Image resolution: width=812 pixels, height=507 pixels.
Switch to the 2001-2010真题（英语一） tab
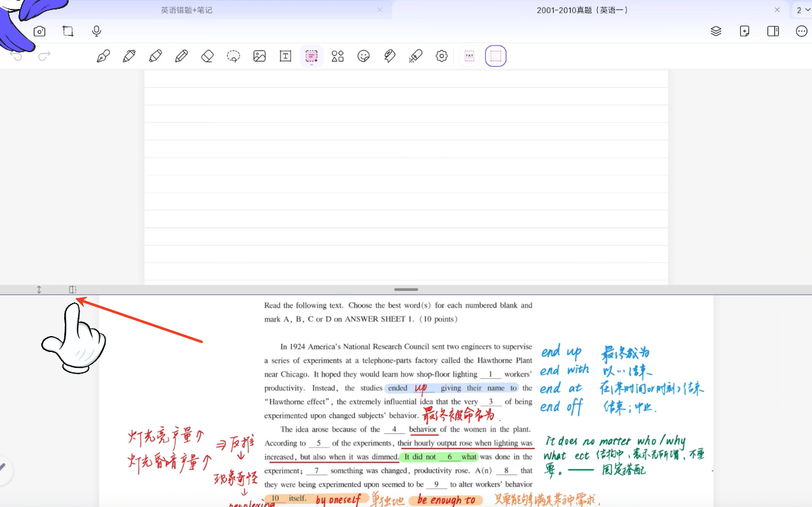(582, 10)
